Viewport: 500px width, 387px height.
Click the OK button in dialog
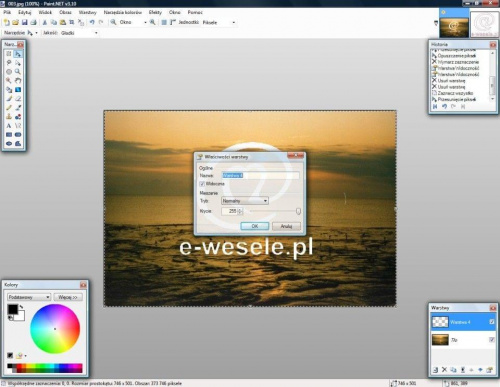click(255, 226)
